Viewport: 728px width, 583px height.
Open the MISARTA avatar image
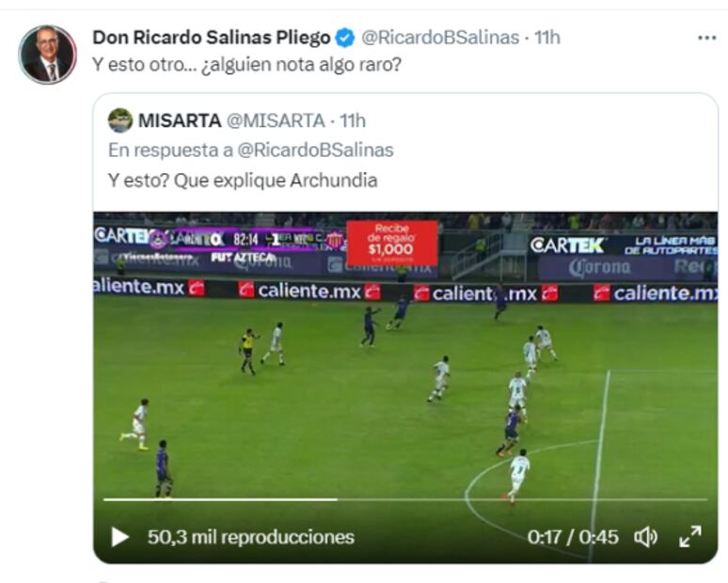(x=120, y=120)
